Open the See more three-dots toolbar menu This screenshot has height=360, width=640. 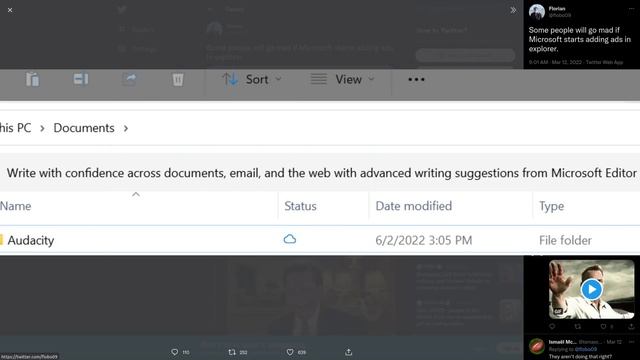[x=416, y=79]
